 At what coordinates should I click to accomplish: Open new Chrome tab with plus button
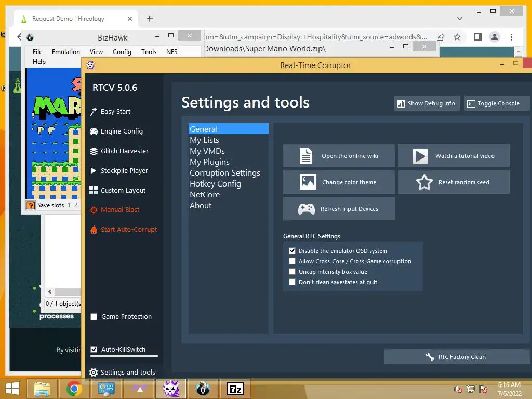(150, 19)
